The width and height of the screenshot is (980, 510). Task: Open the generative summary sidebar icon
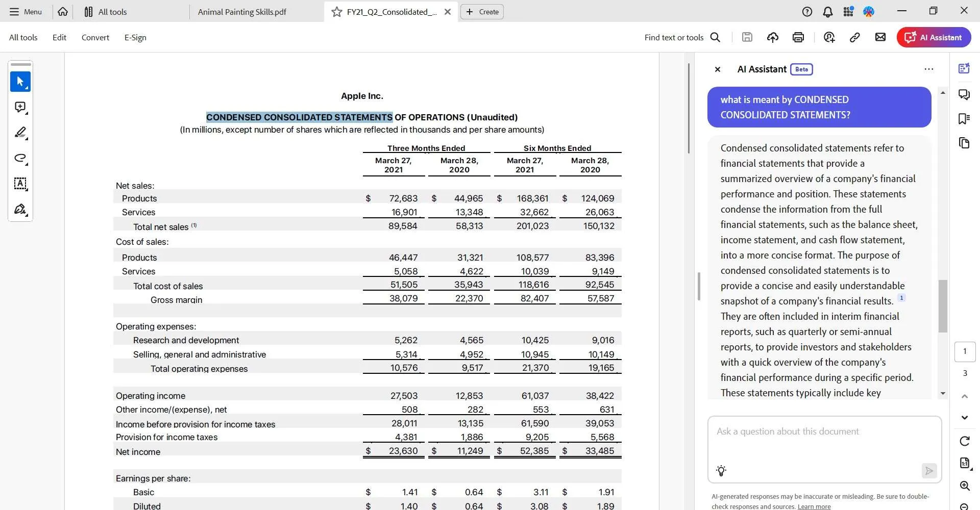964,68
